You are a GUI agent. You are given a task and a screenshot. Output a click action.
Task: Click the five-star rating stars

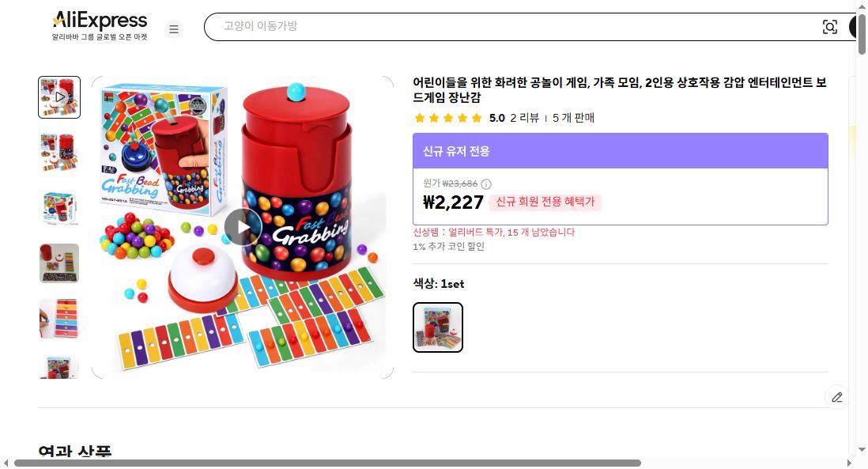(447, 117)
